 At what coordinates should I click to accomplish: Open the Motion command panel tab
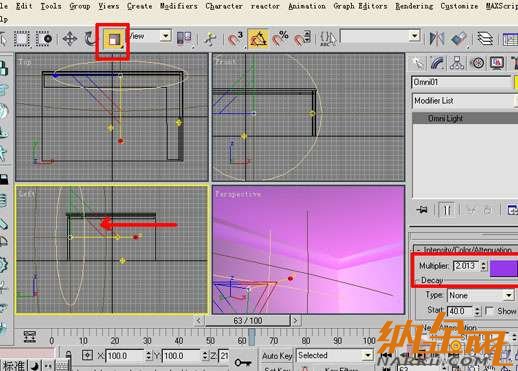(x=478, y=63)
